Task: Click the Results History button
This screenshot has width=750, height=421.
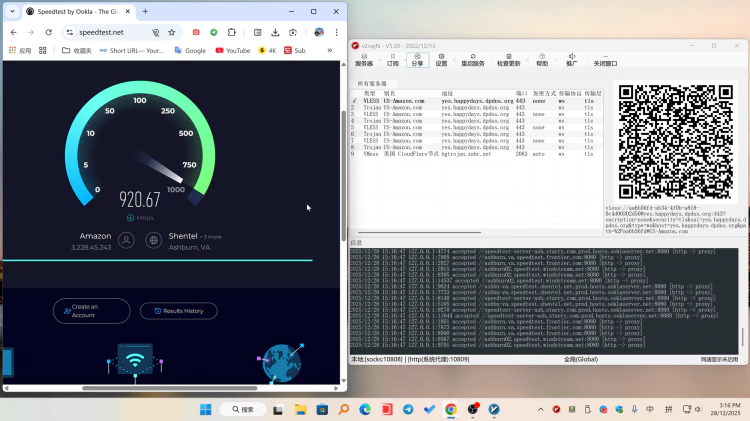Action: 178,311
